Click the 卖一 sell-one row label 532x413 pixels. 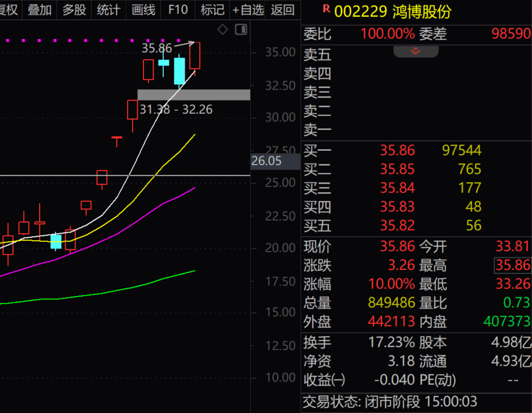tap(317, 130)
